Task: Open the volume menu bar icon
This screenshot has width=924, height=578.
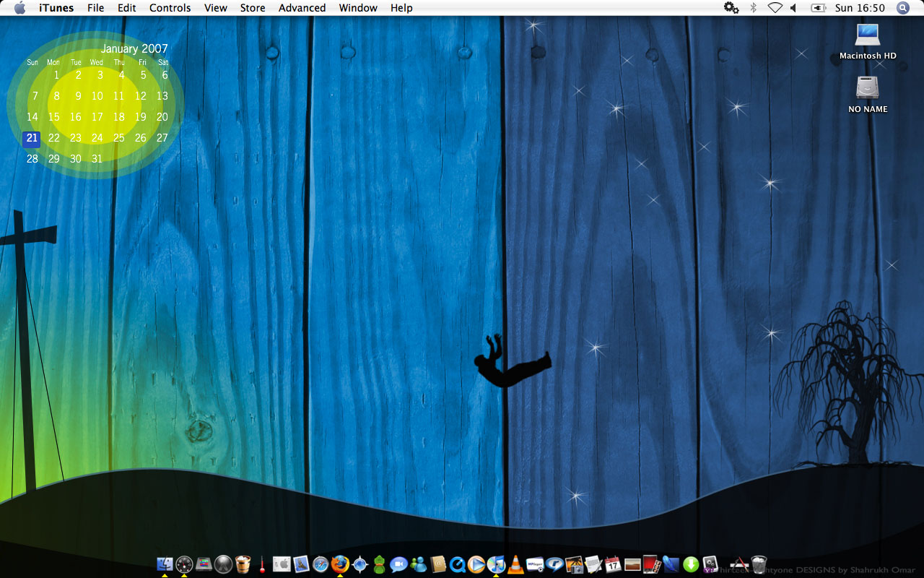Action: [794, 8]
